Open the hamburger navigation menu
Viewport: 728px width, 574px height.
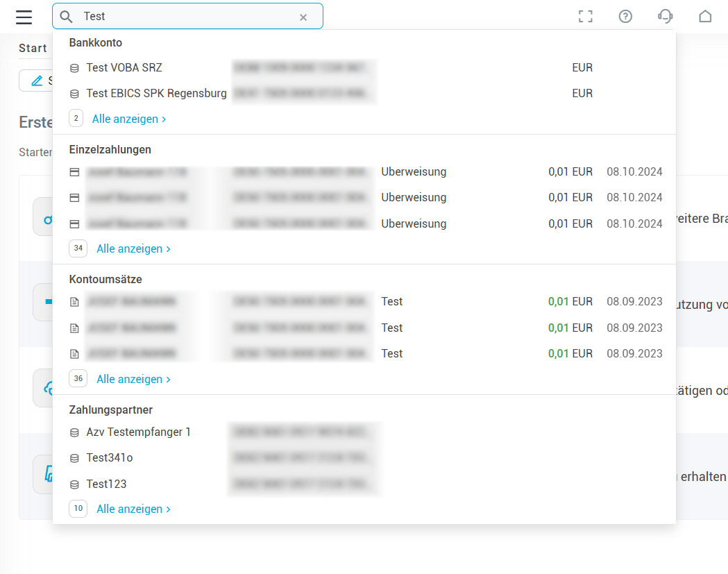[24, 17]
